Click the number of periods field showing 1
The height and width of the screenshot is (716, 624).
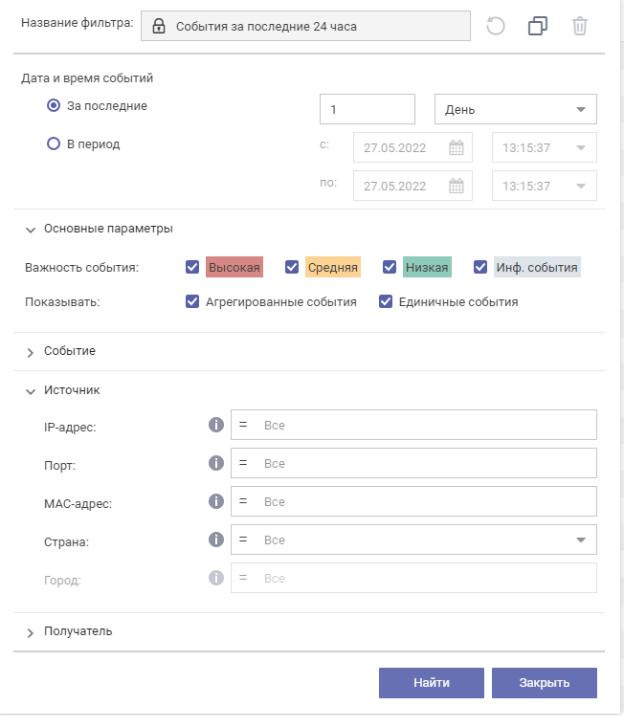pos(367,109)
